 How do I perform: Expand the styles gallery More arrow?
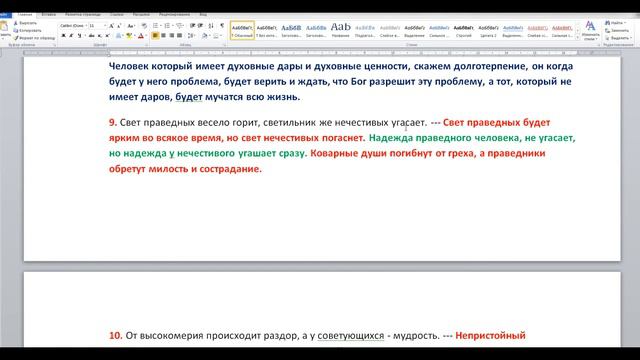tap(577, 37)
